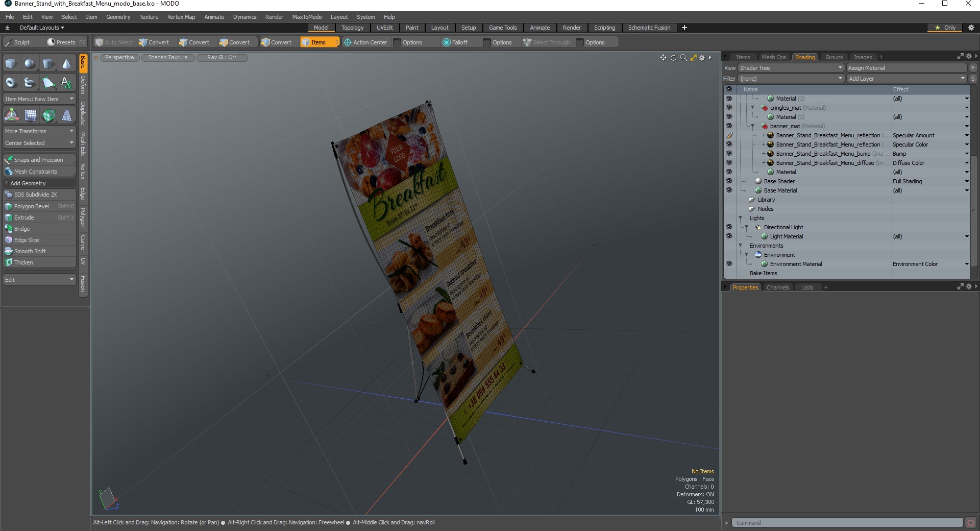Open the Filter (none) dropdown
The image size is (980, 531).
791,79
